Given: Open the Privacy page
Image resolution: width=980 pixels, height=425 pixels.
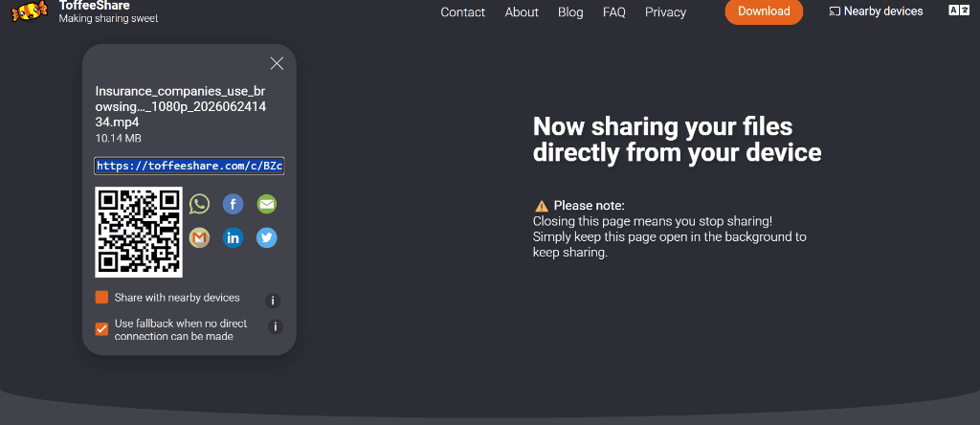Looking at the screenshot, I should [666, 11].
